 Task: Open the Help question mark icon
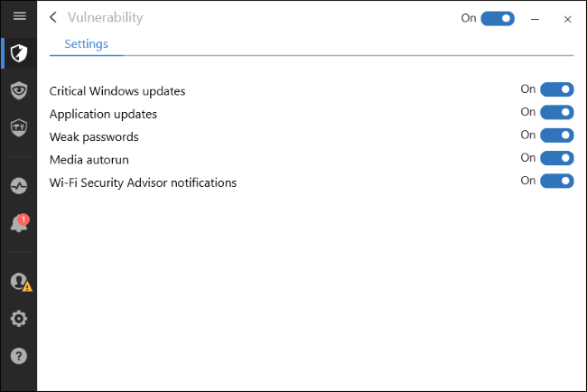[18, 355]
